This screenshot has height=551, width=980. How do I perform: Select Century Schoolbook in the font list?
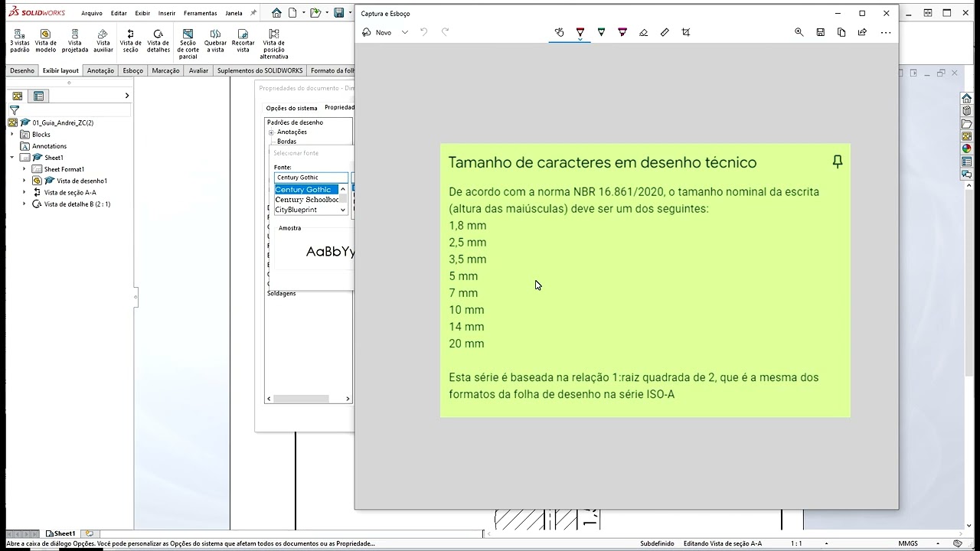(x=307, y=200)
